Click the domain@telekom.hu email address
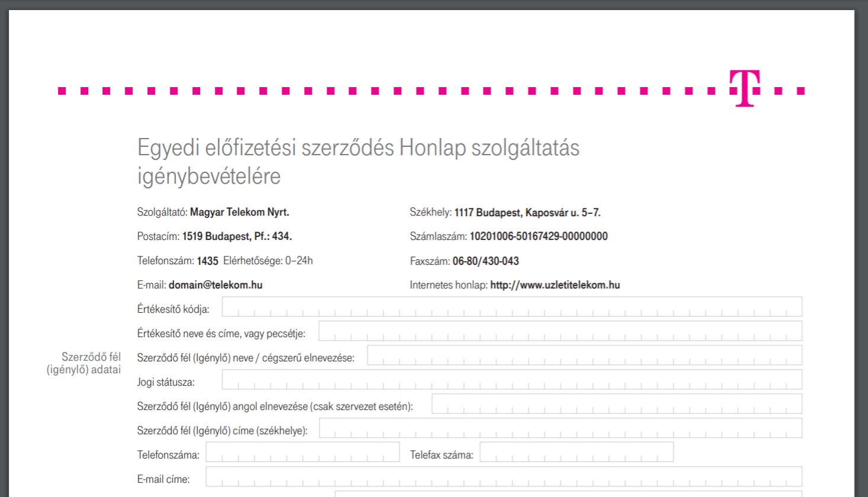Screen dimensions: 868x497 coord(216,285)
